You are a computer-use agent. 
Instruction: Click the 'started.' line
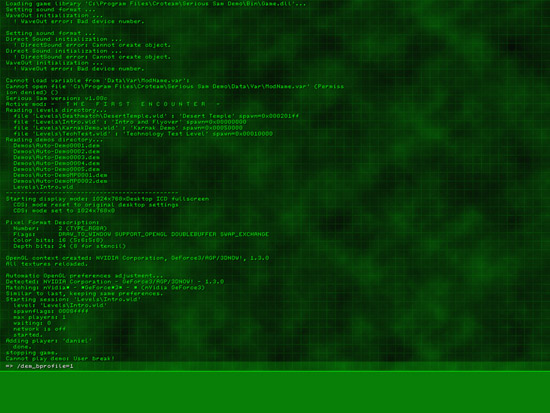(x=28, y=335)
